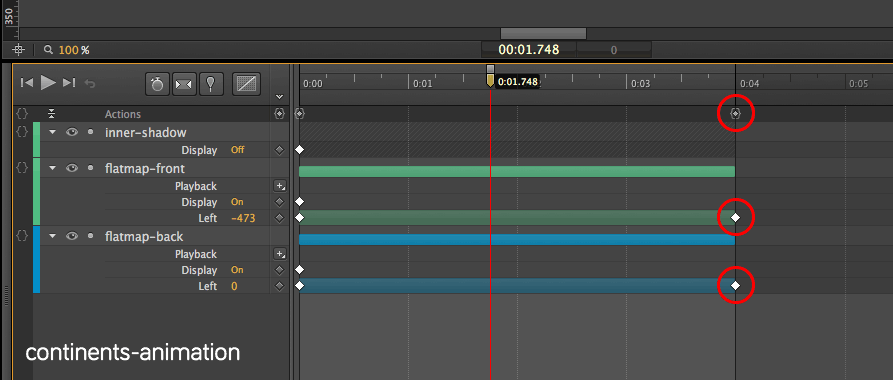Screen dimensions: 893x380
Task: Select the blue flatmap-back element bar
Action: (517, 240)
